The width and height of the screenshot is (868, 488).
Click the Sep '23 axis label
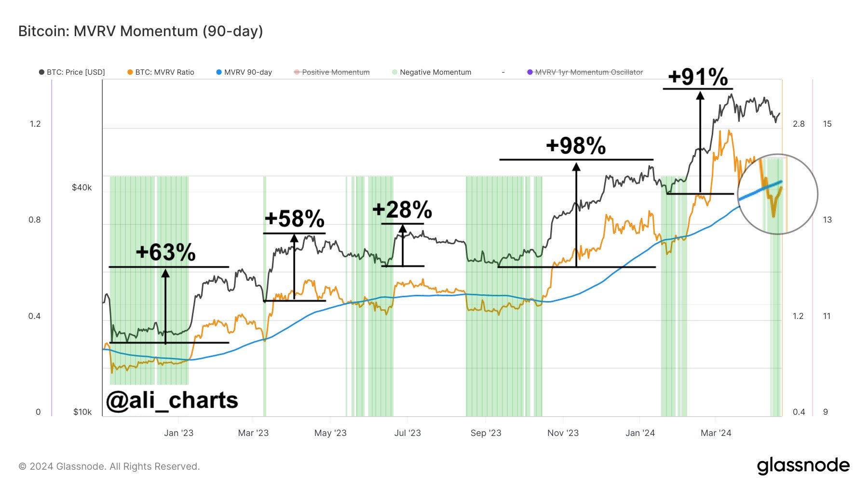pos(486,433)
